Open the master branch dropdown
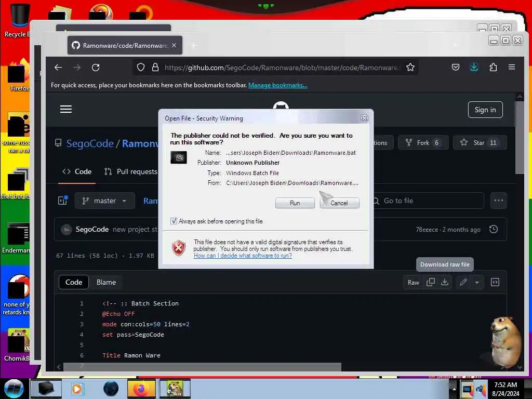The image size is (532, 399). point(104,201)
